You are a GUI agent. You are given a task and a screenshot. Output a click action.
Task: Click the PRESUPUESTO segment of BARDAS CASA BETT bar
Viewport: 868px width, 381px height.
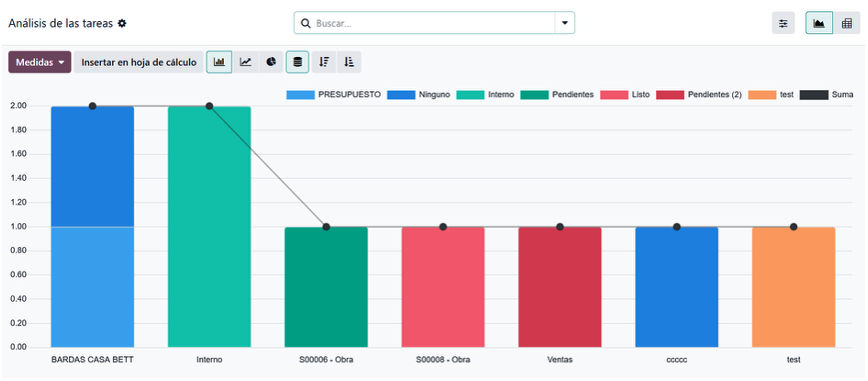pyautogui.click(x=93, y=287)
